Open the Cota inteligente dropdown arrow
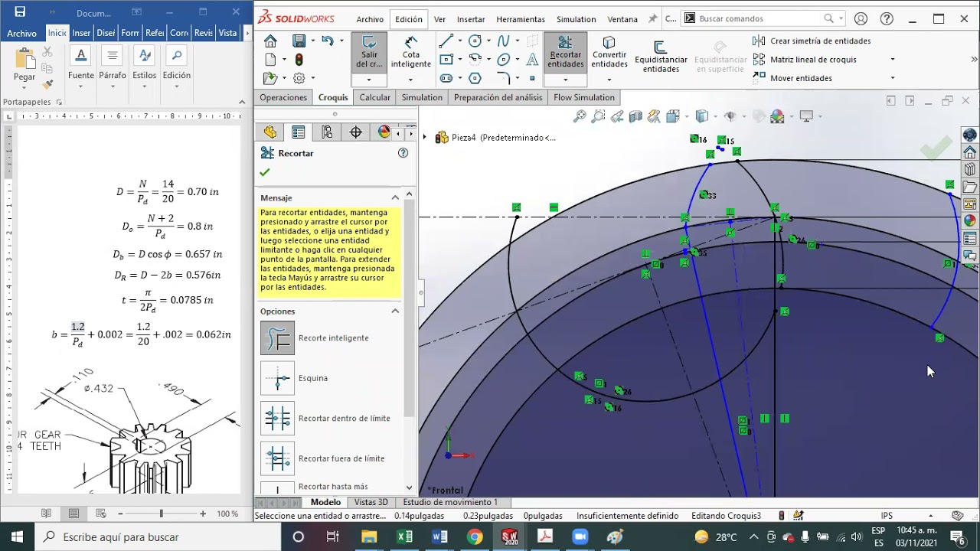Image resolution: width=980 pixels, height=551 pixels. click(411, 79)
